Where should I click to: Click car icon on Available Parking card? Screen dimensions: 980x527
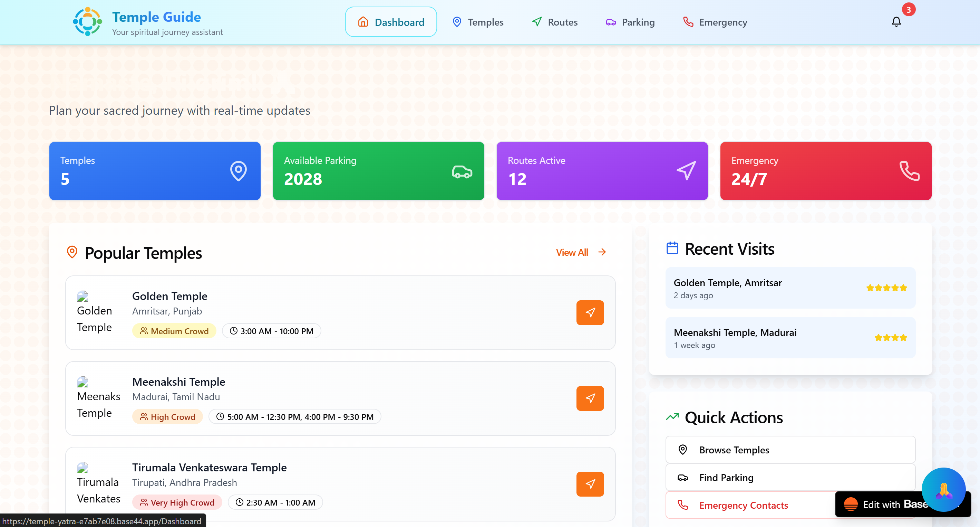click(462, 172)
